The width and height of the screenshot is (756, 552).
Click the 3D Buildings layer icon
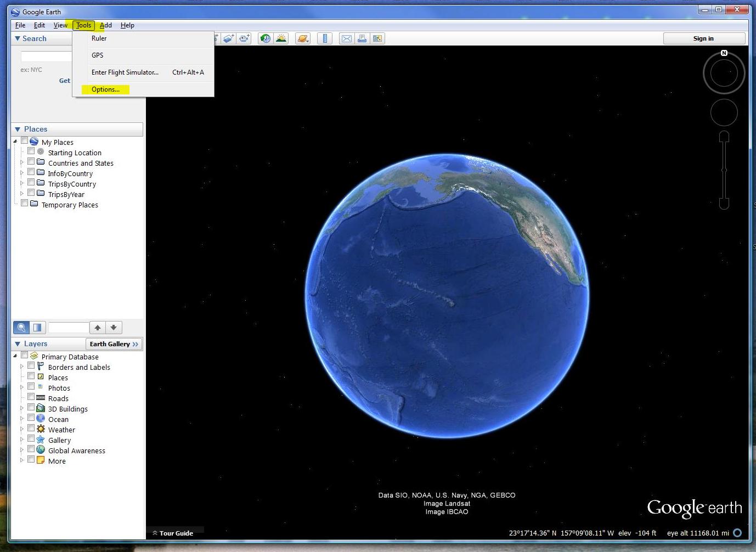coord(41,408)
